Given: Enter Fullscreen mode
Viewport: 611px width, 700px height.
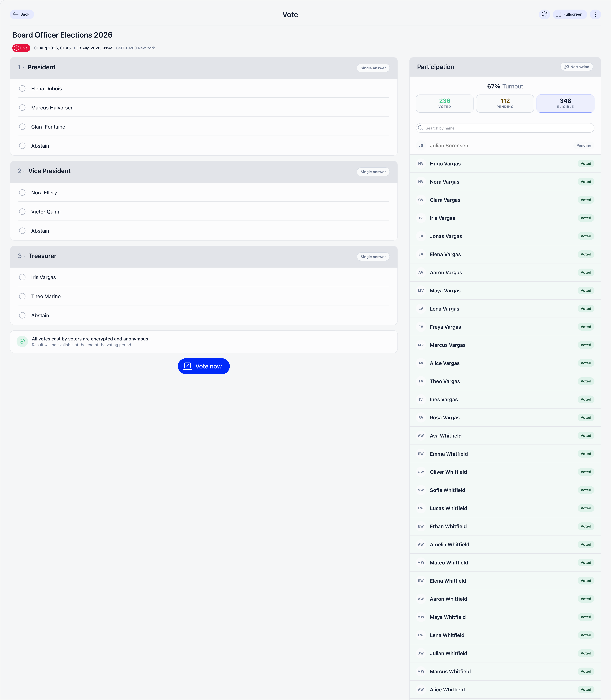Looking at the screenshot, I should pos(569,14).
